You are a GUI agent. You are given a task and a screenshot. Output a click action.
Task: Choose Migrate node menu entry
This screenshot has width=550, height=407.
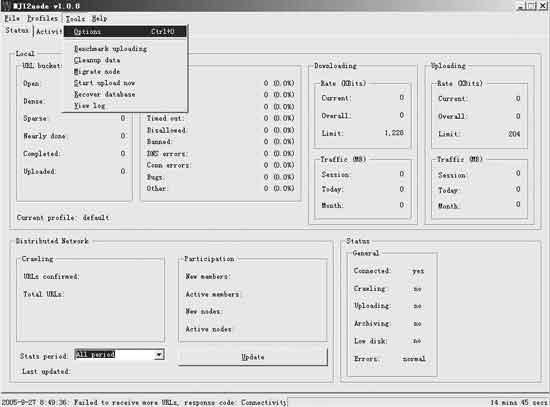pos(97,72)
